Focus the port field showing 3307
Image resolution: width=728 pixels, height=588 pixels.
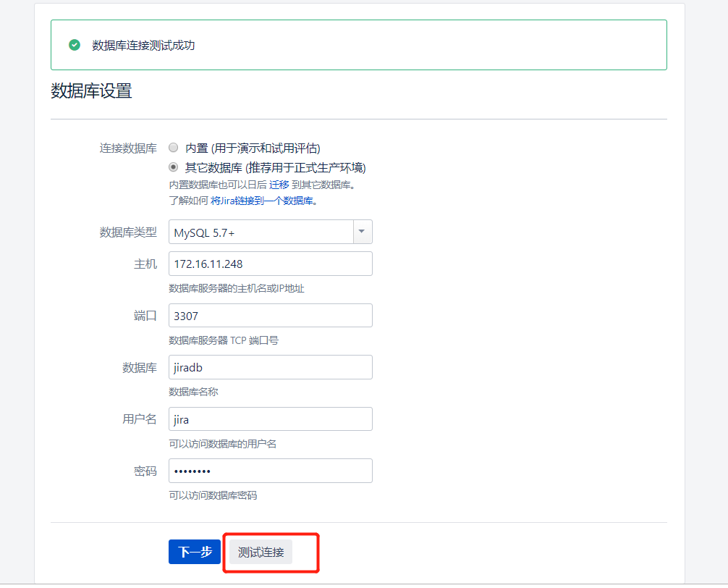pyautogui.click(x=270, y=316)
